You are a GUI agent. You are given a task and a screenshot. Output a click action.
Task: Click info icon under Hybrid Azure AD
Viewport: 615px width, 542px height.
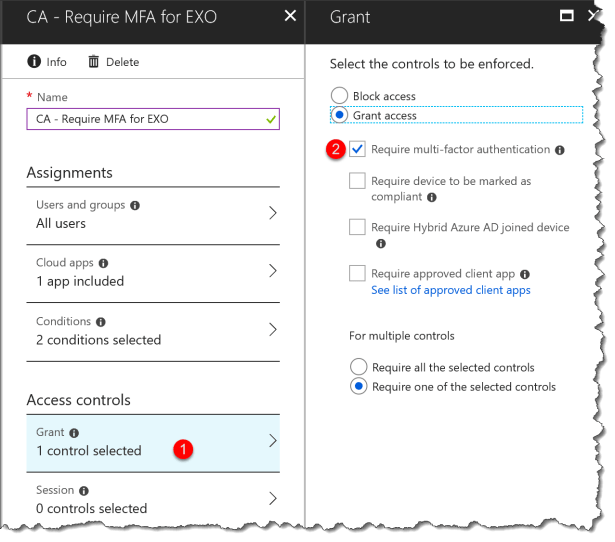(380, 243)
